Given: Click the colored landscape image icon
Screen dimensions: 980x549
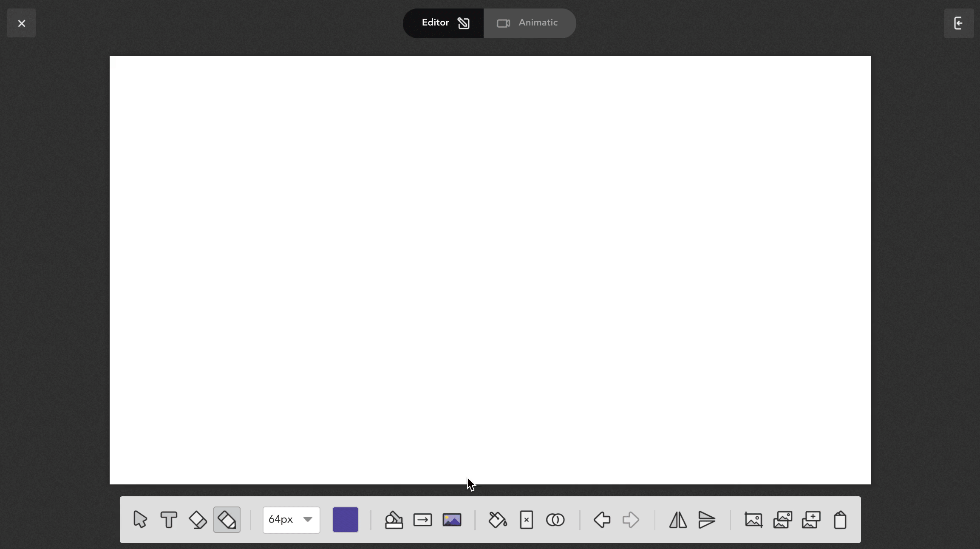Looking at the screenshot, I should 452,520.
